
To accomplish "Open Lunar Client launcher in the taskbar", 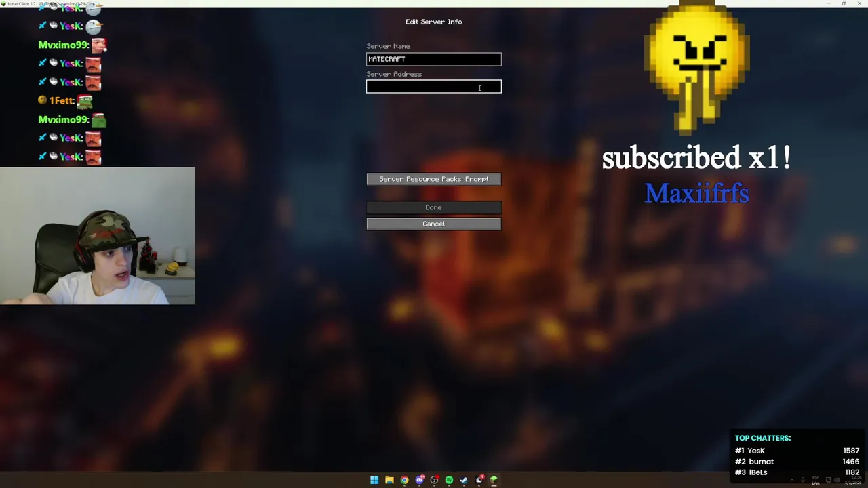I will coord(479,480).
